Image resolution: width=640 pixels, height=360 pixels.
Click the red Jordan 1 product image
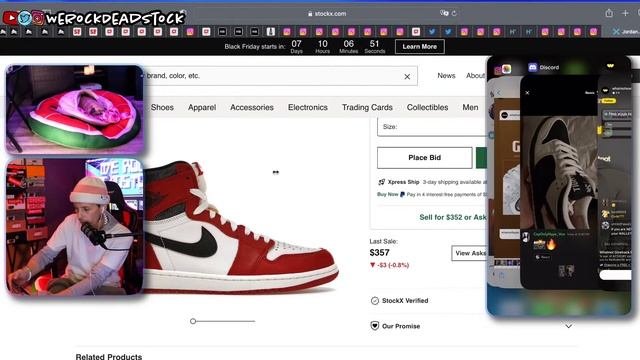[x=241, y=227]
